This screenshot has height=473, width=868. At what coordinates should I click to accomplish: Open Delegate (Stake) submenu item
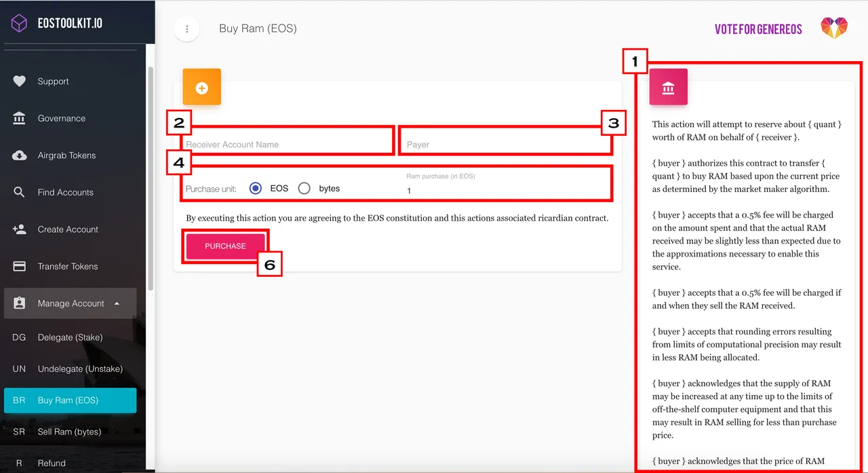pyautogui.click(x=71, y=337)
